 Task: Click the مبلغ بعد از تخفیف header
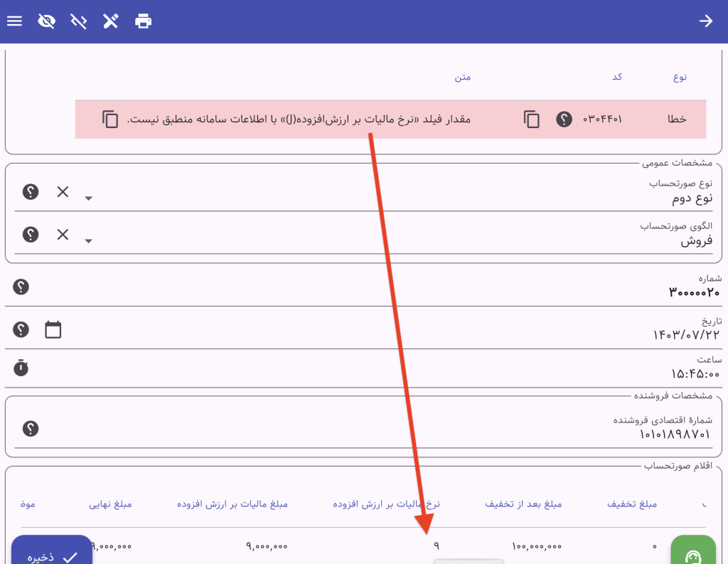pos(523,504)
